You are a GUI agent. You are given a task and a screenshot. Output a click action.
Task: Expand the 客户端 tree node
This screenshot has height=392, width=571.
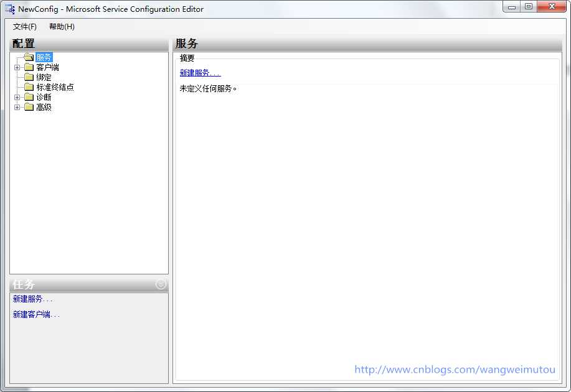click(x=17, y=67)
